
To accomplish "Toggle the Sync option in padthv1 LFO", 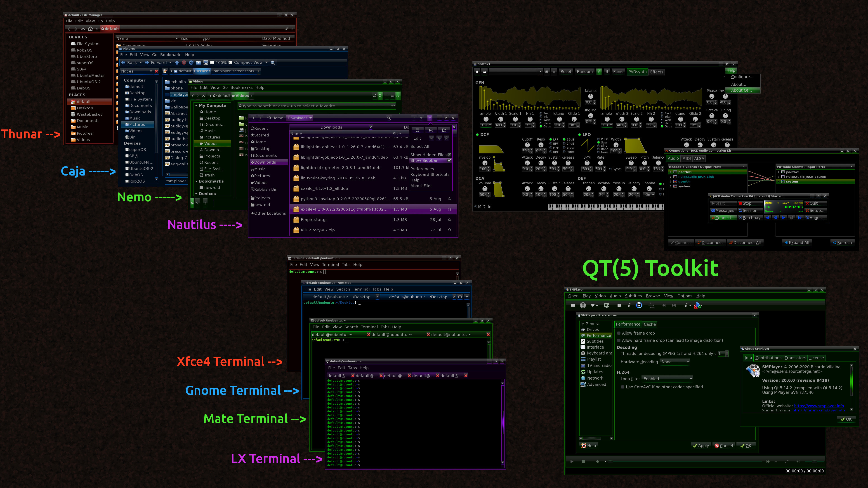I will coord(610,169).
